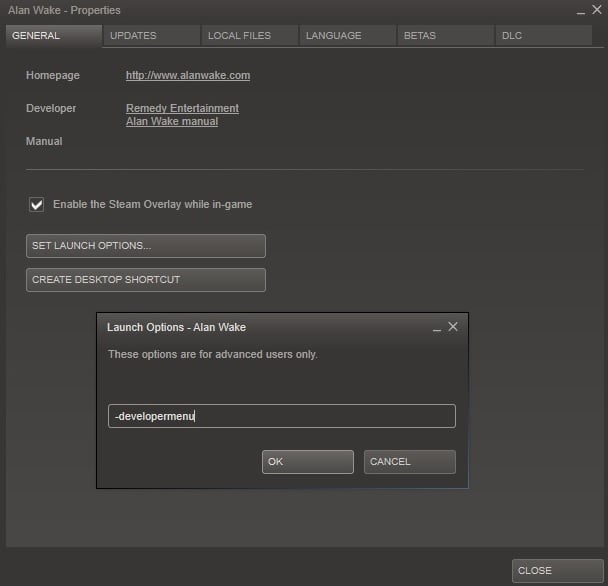
Task: Follow the Remedy Entertainment developer link
Action: click(182, 108)
